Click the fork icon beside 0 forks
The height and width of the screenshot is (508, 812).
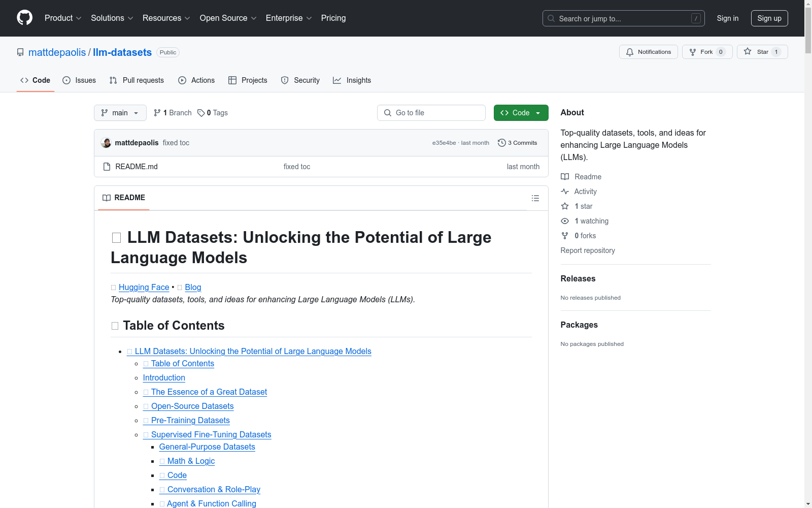pos(565,236)
